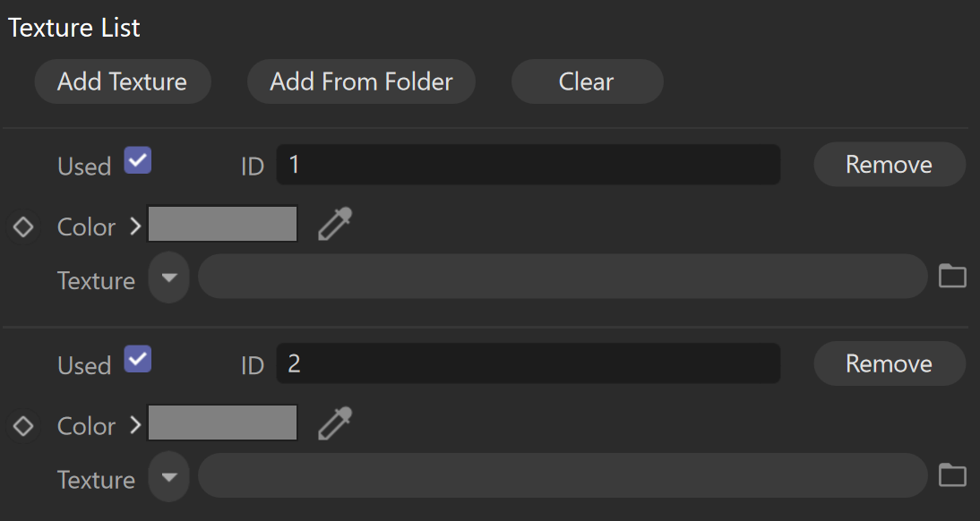This screenshot has height=521, width=980.
Task: Click the Add Texture button
Action: pyautogui.click(x=123, y=81)
